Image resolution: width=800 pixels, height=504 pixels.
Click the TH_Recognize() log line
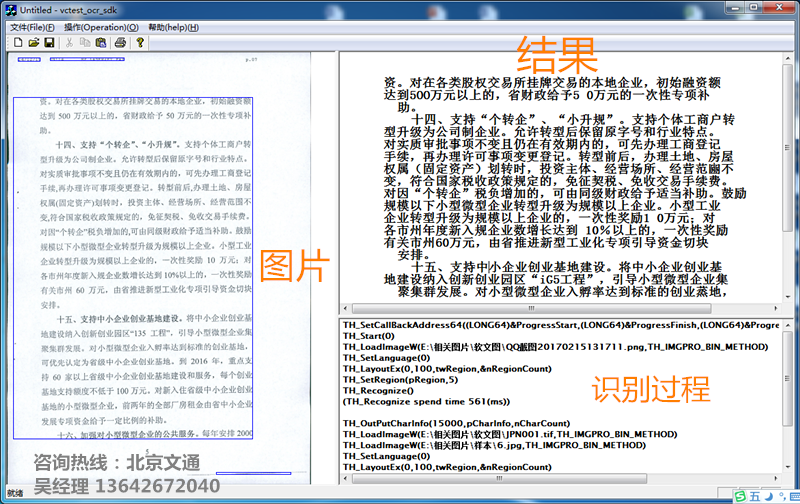(379, 391)
